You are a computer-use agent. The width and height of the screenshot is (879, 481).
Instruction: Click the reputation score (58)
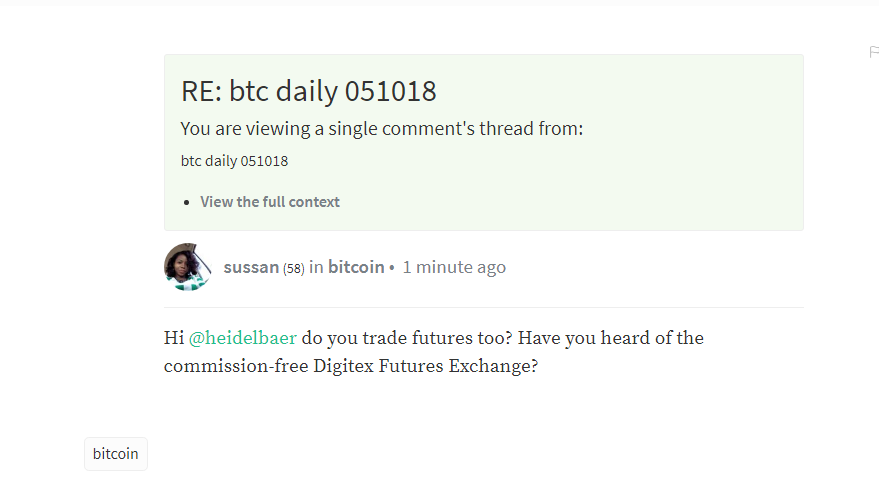[x=294, y=269]
